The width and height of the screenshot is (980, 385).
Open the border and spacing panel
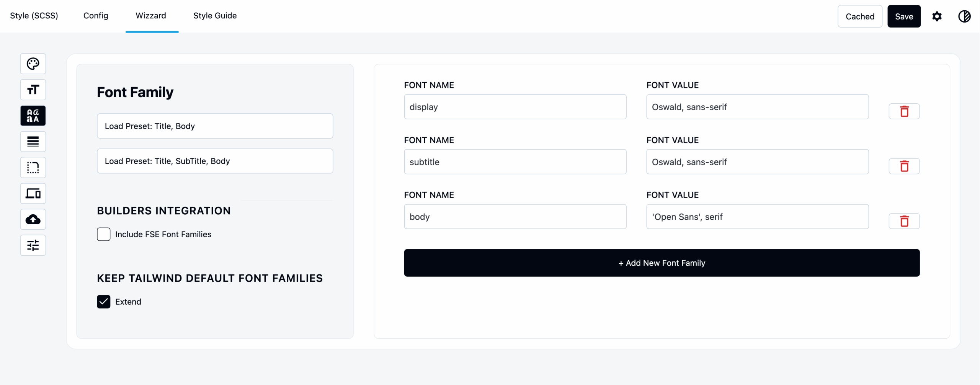coord(33,167)
